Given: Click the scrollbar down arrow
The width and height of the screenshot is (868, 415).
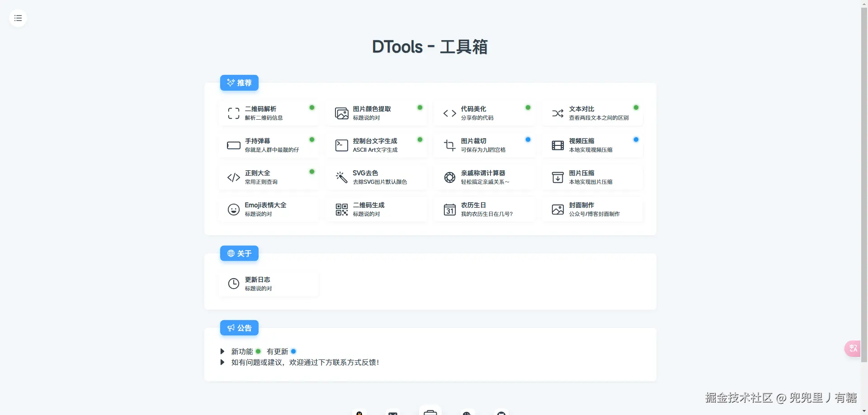Looking at the screenshot, I should (x=864, y=411).
